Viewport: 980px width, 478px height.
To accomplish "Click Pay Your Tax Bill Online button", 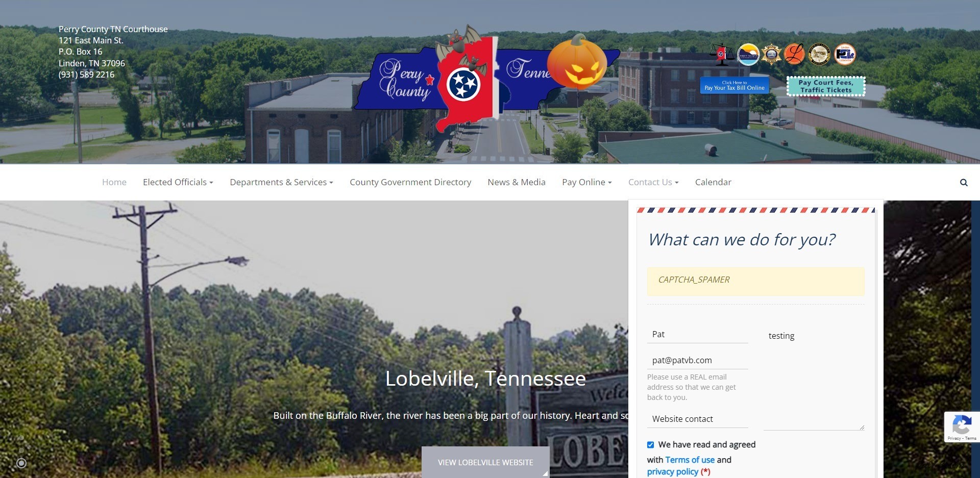I will (x=734, y=85).
